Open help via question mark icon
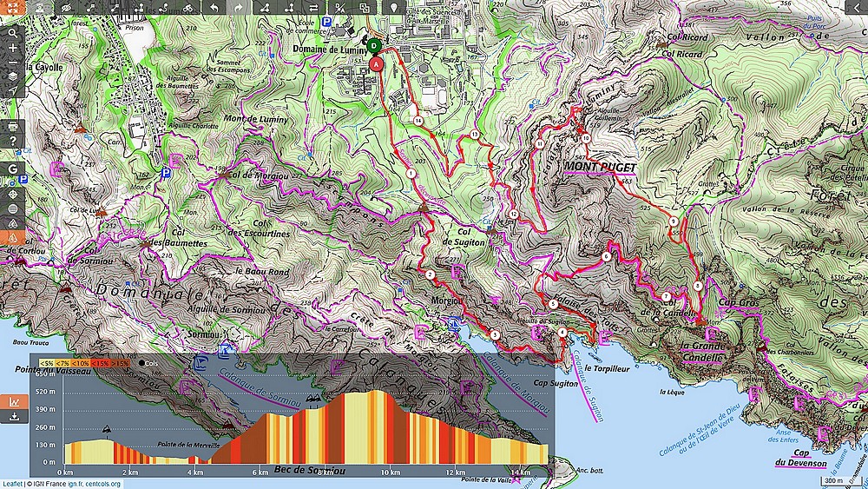Screen dimensions: 868x489 (12, 141)
